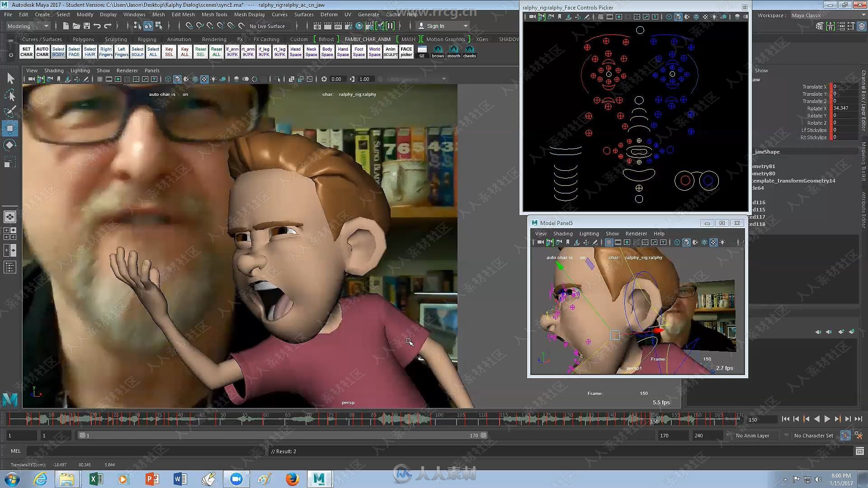Start IPR render from the status line
This screenshot has height=488, width=868.
(x=338, y=26)
